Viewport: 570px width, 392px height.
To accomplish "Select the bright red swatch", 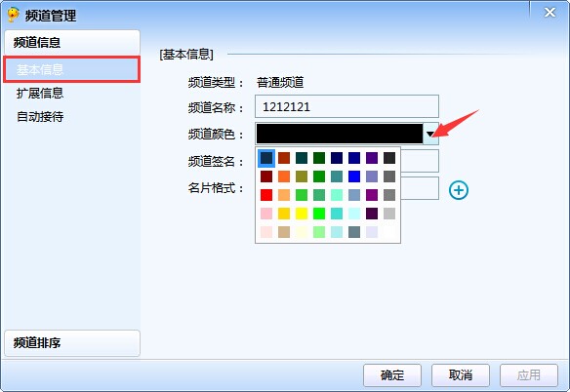I will 266,195.
